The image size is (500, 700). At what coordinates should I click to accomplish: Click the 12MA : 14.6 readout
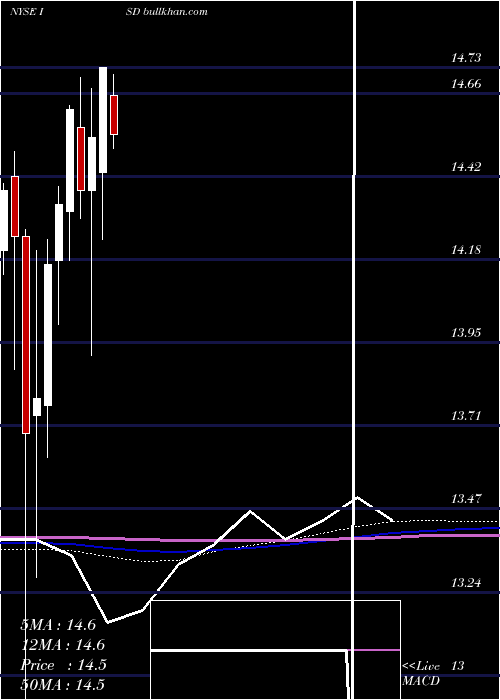(63, 645)
